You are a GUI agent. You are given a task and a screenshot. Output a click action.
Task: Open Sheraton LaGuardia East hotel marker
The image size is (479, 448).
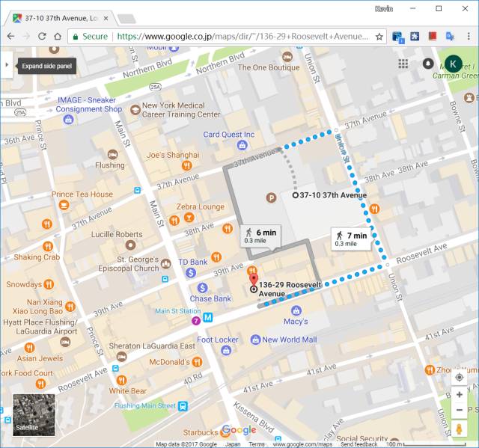pos(121,356)
